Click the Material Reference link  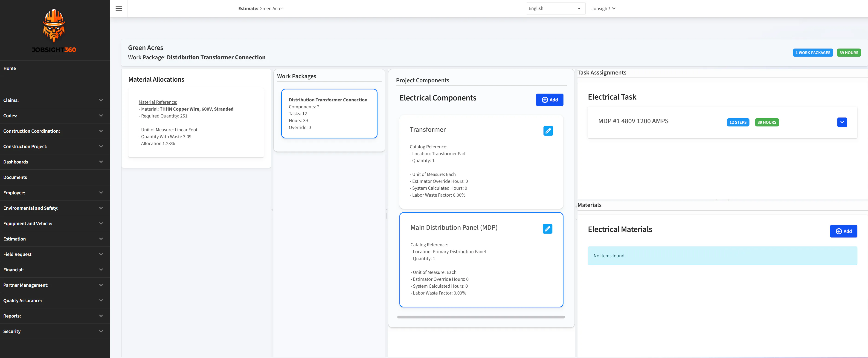pyautogui.click(x=158, y=102)
